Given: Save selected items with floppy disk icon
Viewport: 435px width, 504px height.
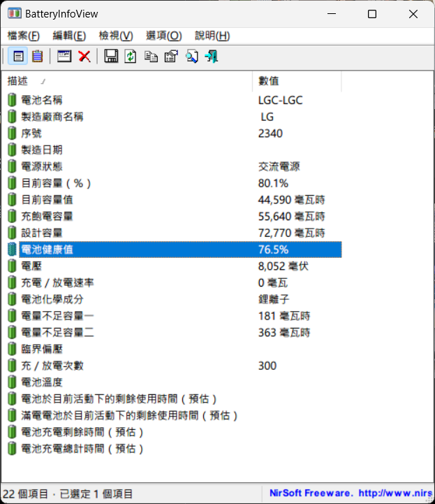Looking at the screenshot, I should (111, 56).
